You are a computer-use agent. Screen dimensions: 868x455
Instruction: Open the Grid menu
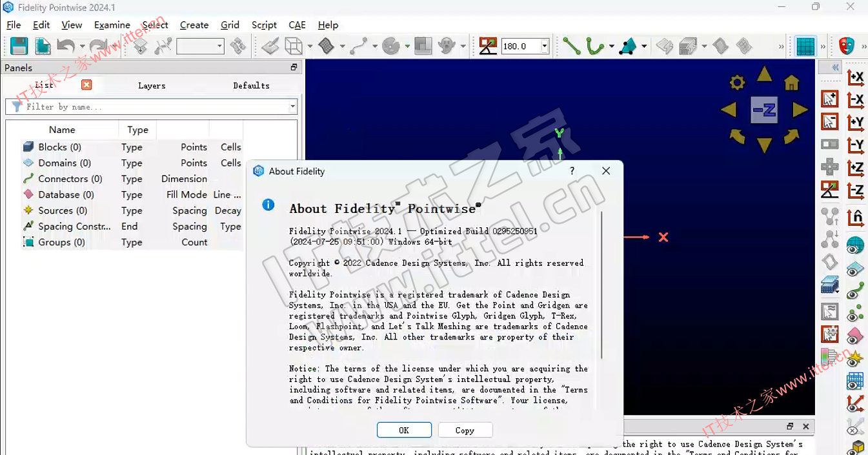point(230,25)
